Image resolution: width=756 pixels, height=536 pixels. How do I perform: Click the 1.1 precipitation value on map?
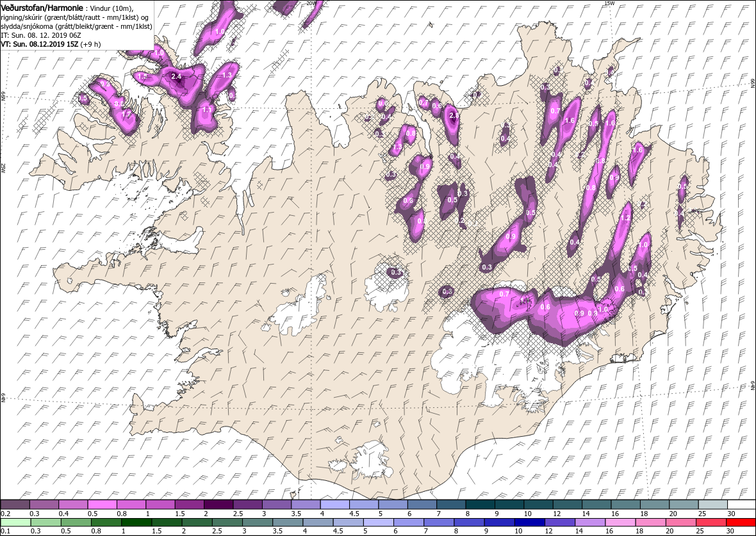[208, 110]
